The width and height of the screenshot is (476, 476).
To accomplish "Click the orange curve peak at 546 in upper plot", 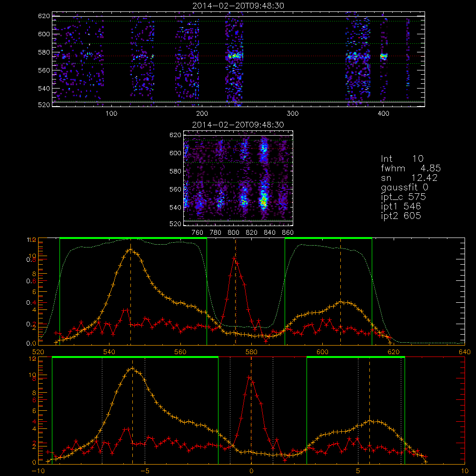I will click(130, 250).
